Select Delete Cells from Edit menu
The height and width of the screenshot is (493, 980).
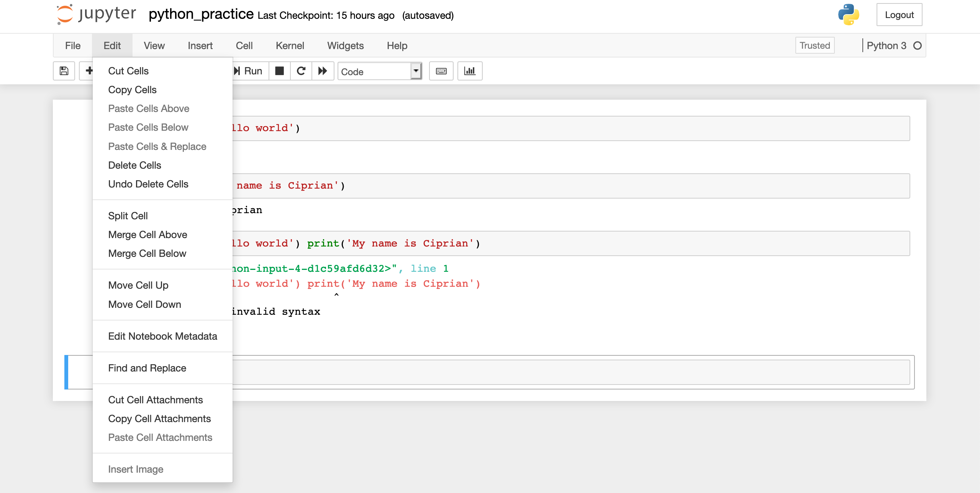click(134, 165)
